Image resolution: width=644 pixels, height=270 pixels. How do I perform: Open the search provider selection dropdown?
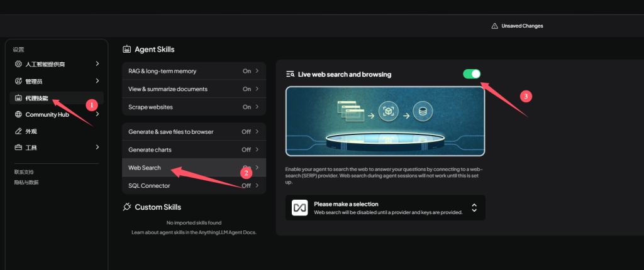pyautogui.click(x=474, y=207)
